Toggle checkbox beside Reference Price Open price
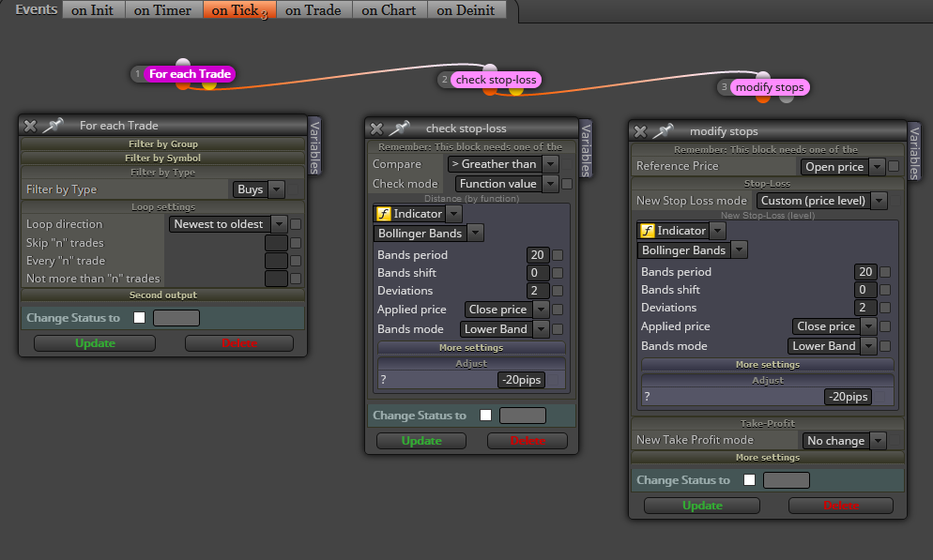Viewport: 933px width, 560px height. (x=894, y=166)
